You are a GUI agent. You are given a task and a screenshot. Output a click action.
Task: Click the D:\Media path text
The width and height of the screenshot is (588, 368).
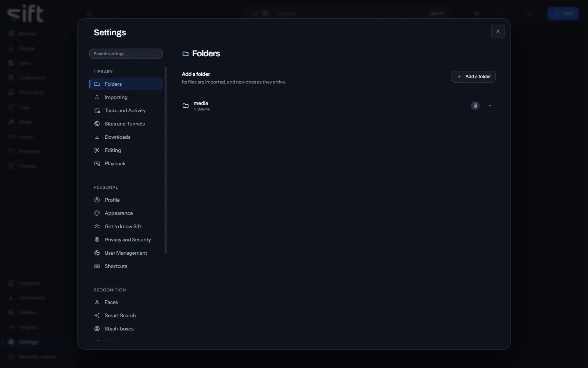pos(202,109)
